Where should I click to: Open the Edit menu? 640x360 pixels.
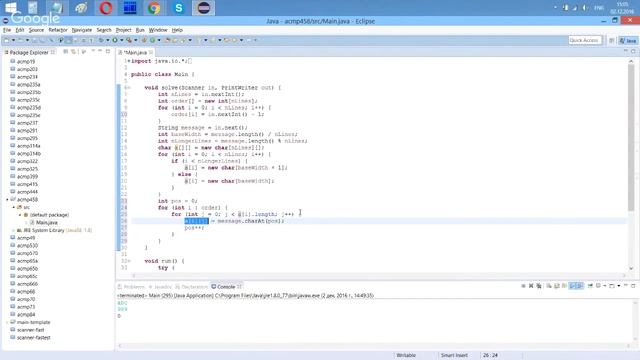(20, 30)
